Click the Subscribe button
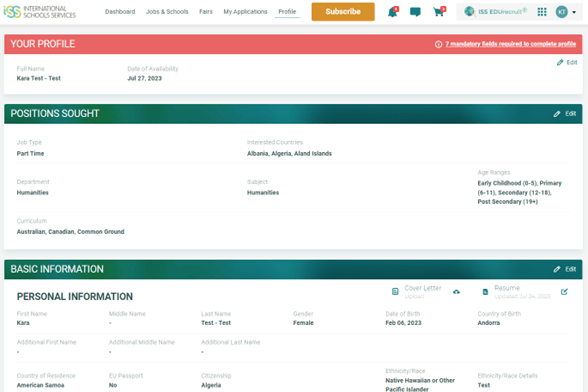This screenshot has width=588, height=392. pos(343,12)
